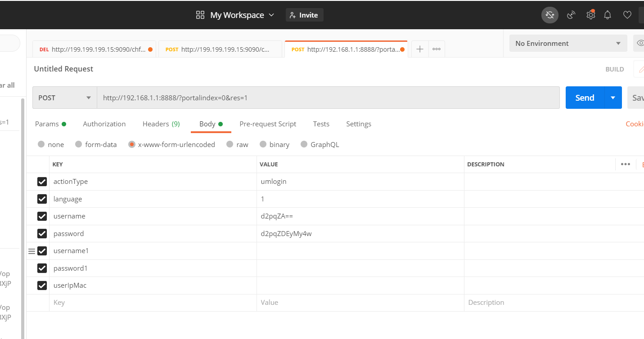Uncheck the password row checkbox
Image resolution: width=644 pixels, height=339 pixels.
point(42,233)
